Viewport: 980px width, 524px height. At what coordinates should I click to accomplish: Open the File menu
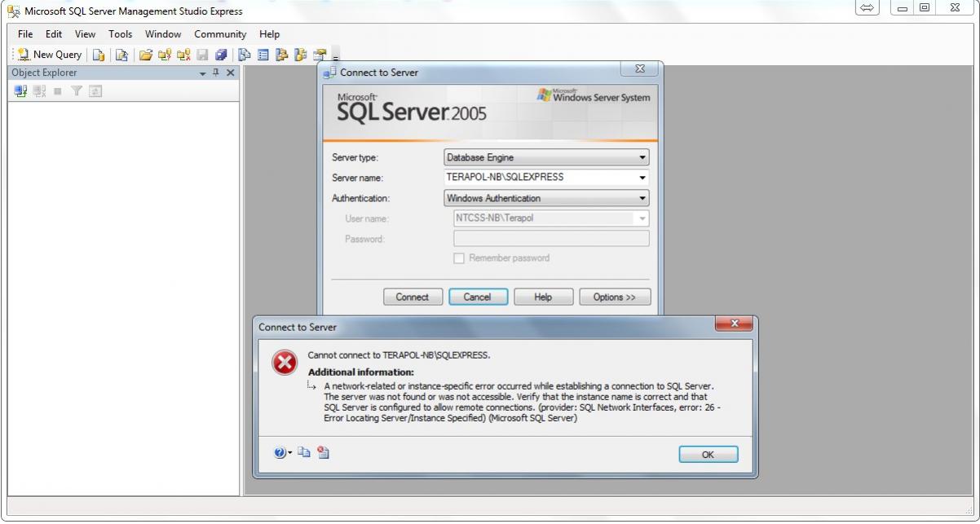click(25, 34)
